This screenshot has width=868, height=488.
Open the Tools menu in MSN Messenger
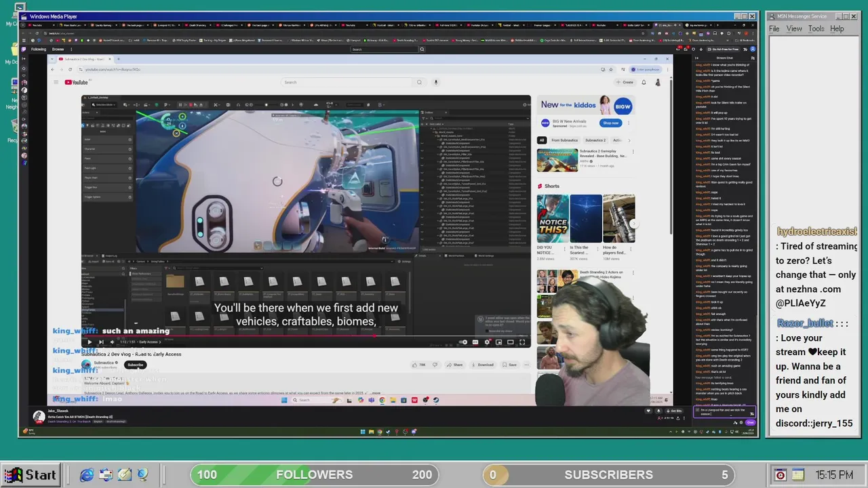[x=816, y=29]
